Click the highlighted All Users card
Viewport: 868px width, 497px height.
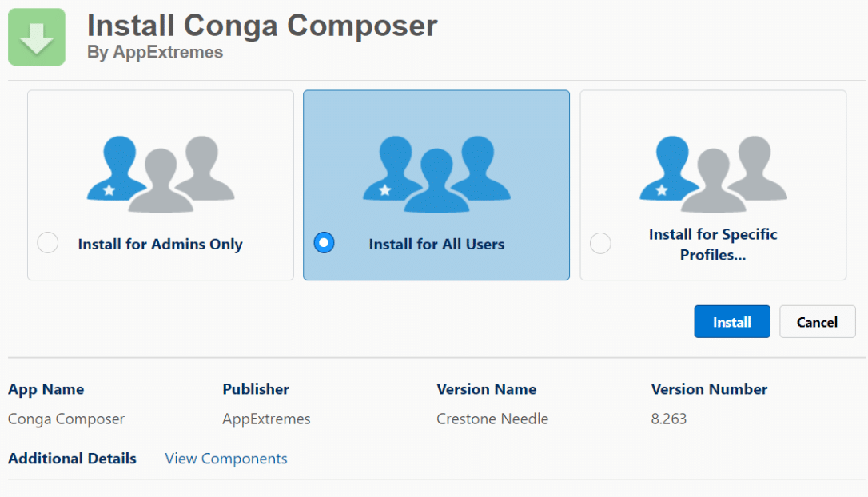coord(436,185)
